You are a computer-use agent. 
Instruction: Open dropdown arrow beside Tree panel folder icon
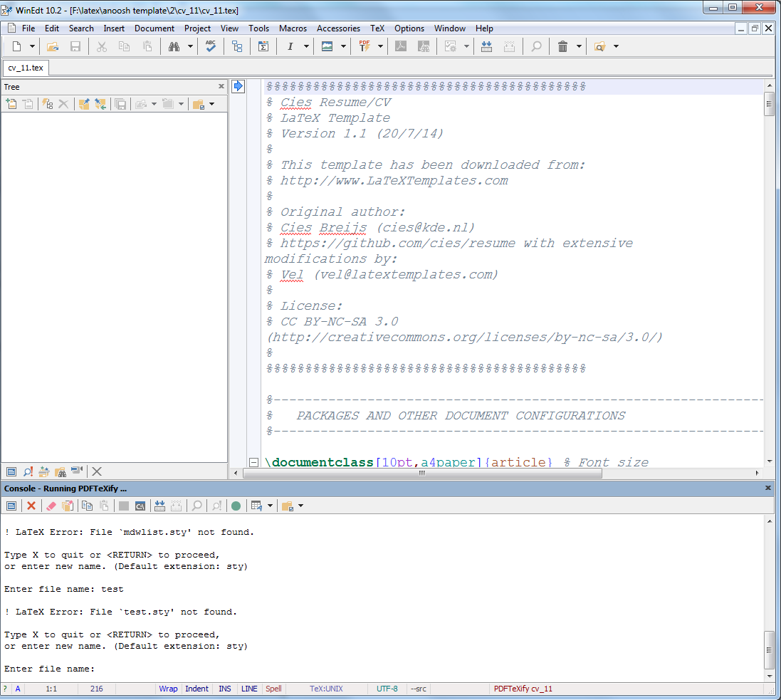pyautogui.click(x=212, y=104)
